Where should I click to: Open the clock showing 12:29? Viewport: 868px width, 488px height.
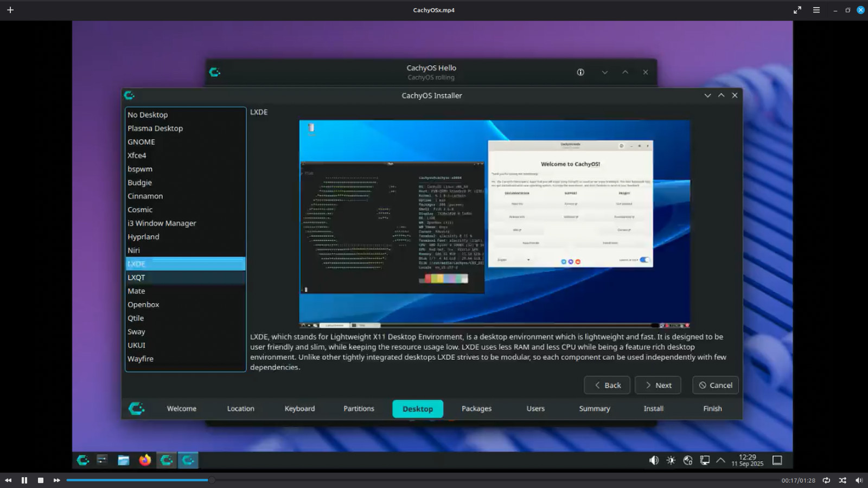click(x=748, y=460)
